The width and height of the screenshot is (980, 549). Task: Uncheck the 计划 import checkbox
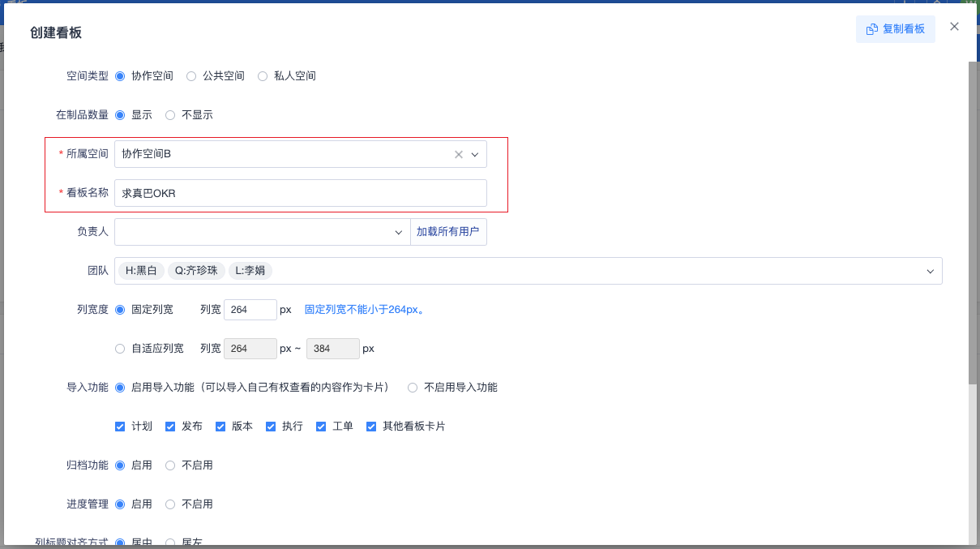click(x=120, y=427)
